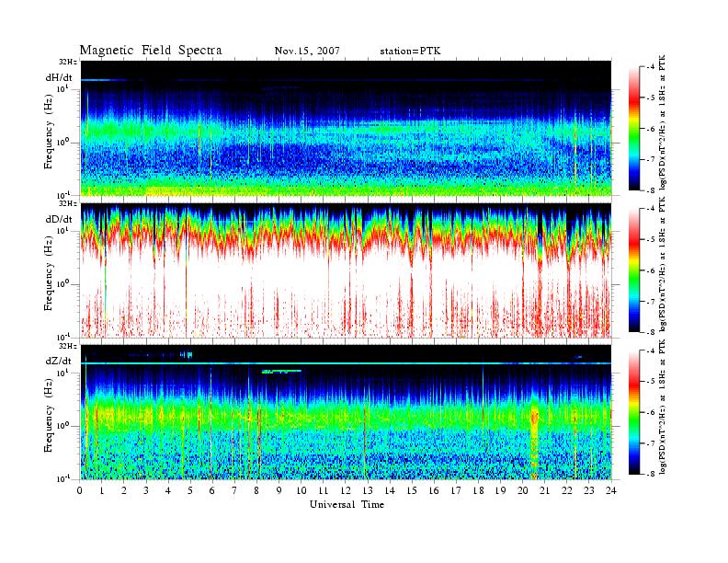Image resolution: width=728 pixels, height=563 pixels.
Task: Click the '21' tick on Universal Time axis
Action: pyautogui.click(x=544, y=490)
